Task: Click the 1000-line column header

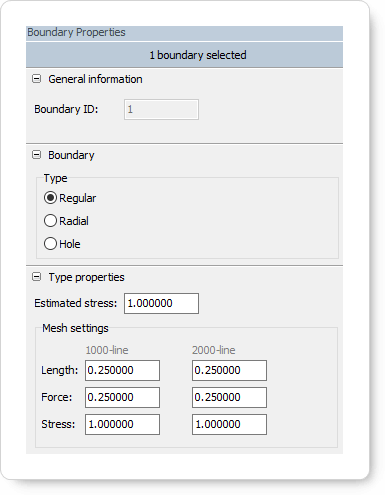Action: 107,350
